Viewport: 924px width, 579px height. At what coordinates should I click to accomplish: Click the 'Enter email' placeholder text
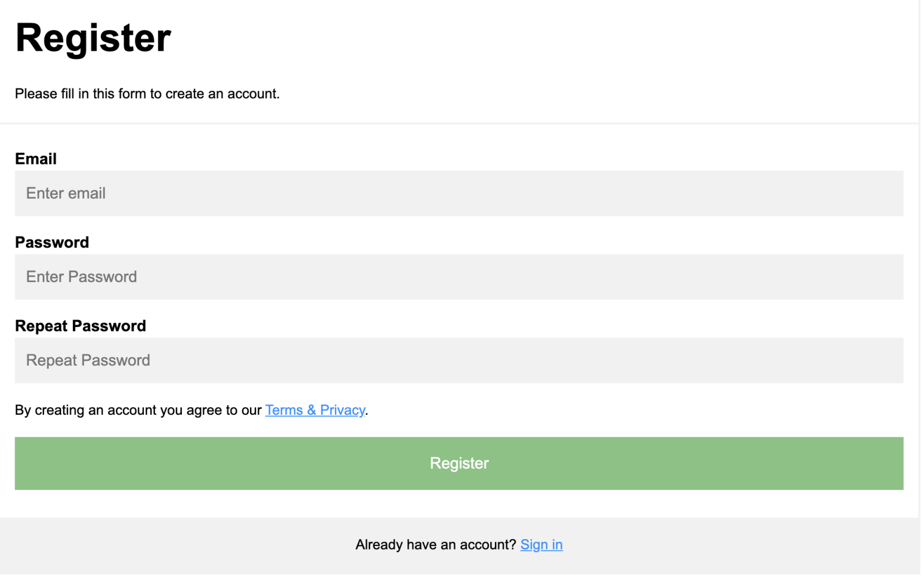pos(66,194)
